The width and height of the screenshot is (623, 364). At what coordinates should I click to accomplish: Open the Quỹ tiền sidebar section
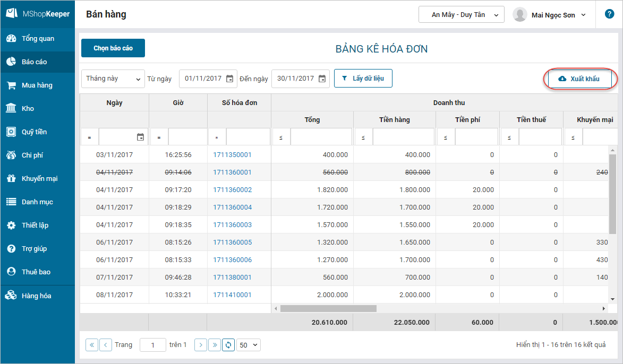[x=34, y=132]
